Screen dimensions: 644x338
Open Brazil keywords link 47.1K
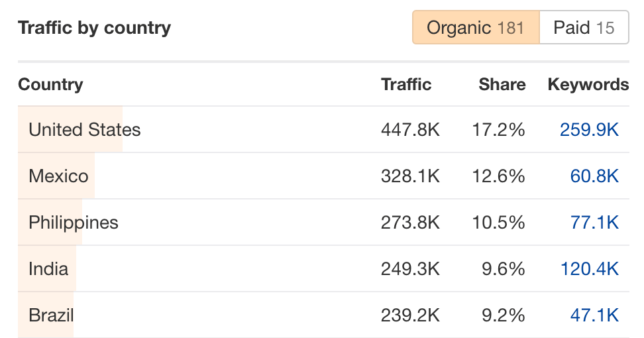click(594, 315)
